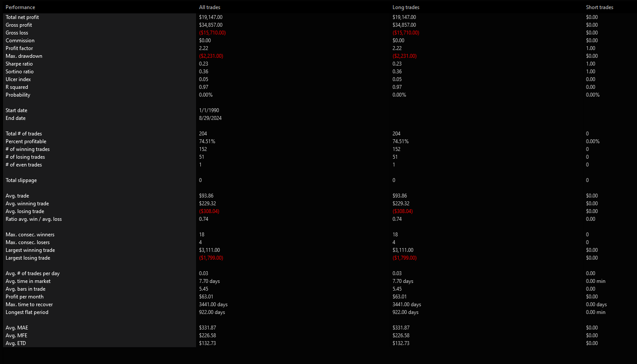Click the 'Commission' row label
Image resolution: width=637 pixels, height=364 pixels.
20,41
